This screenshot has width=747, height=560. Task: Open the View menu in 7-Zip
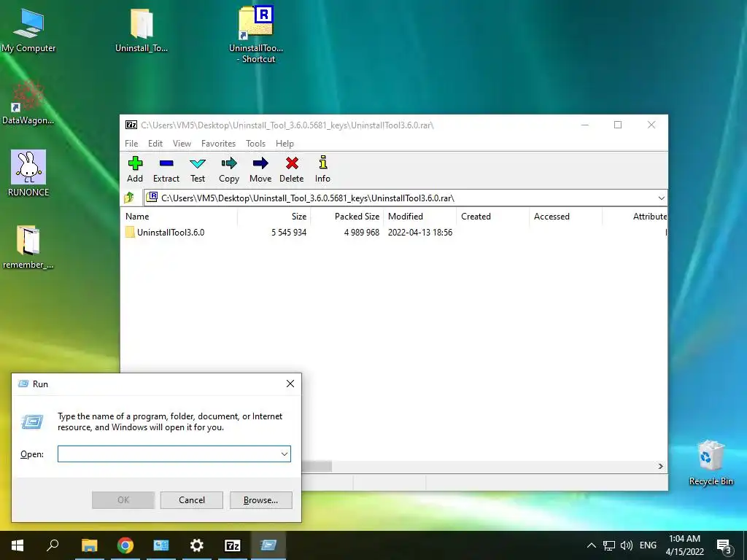coord(182,144)
